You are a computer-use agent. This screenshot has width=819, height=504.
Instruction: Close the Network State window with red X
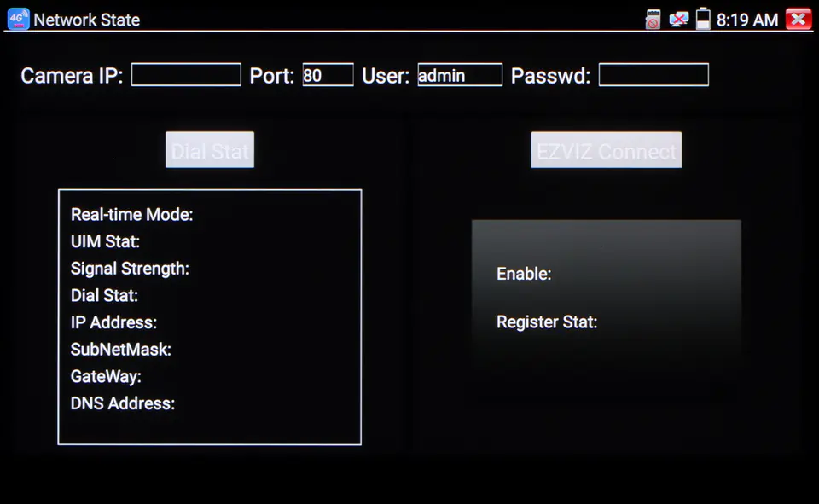(799, 20)
